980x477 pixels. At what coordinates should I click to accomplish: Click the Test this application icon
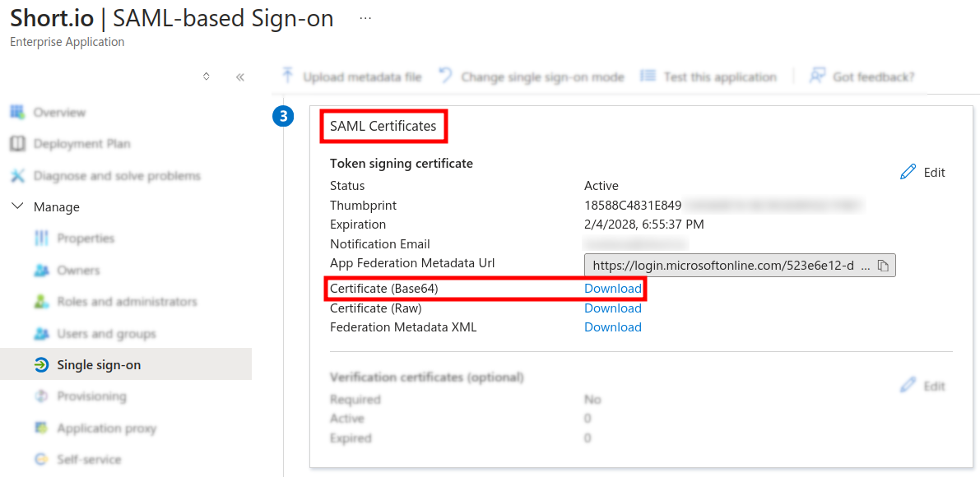pos(648,76)
